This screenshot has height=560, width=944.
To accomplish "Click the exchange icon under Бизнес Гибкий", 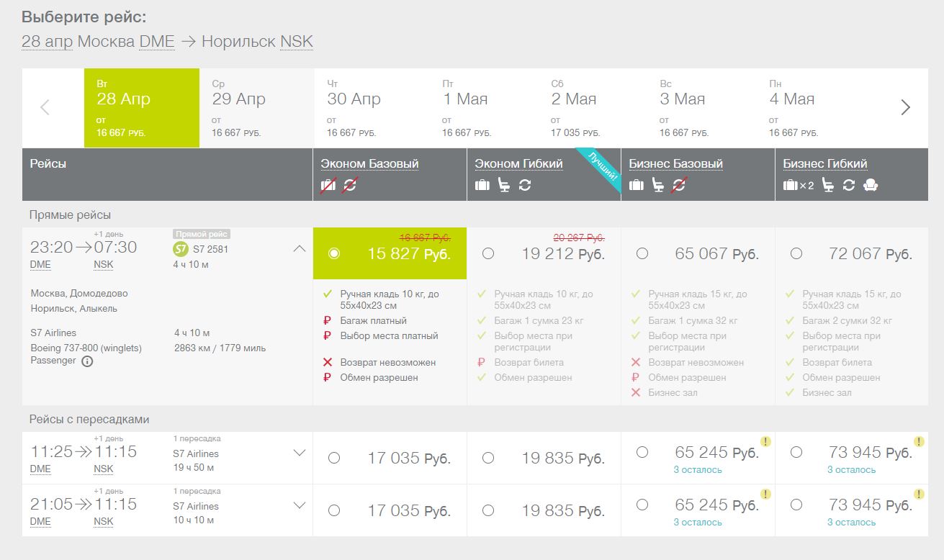I will click(849, 185).
